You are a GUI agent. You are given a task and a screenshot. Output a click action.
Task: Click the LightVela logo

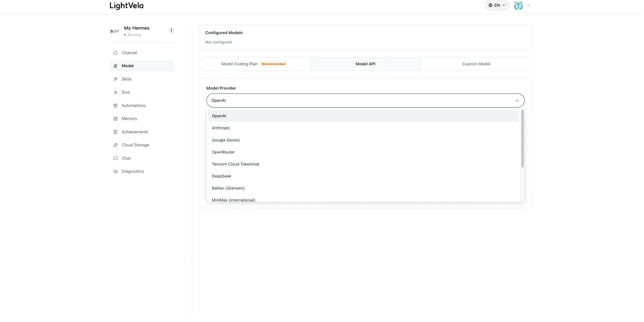(127, 6)
